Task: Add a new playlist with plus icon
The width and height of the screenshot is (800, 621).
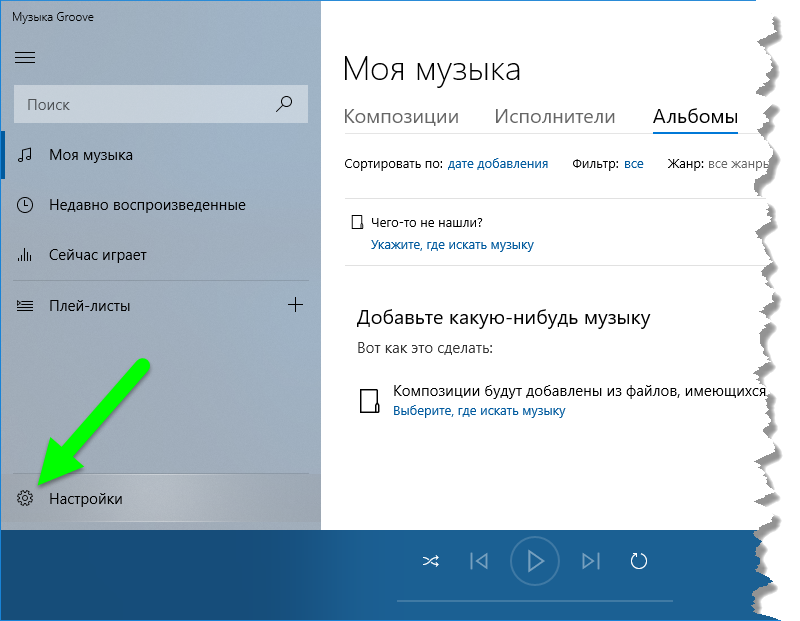Action: pyautogui.click(x=295, y=305)
